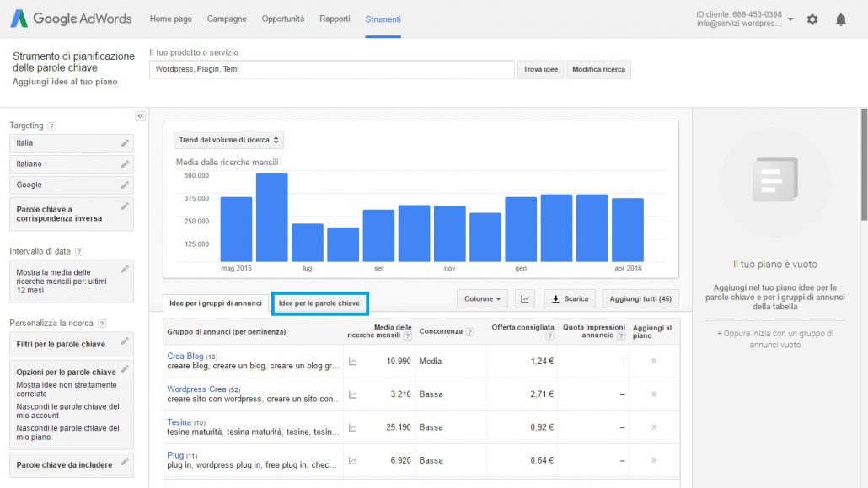Click the Trova idee button
Image resolution: width=868 pixels, height=488 pixels.
(x=541, y=69)
